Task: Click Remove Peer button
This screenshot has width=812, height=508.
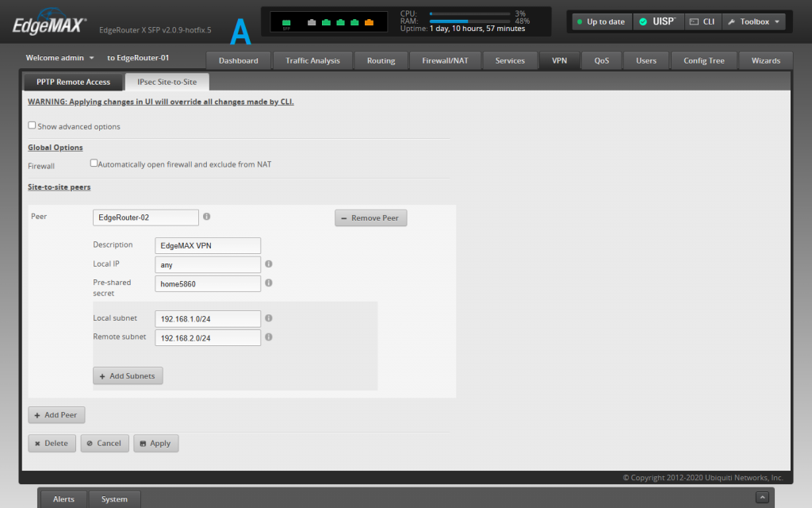Action: pos(371,217)
